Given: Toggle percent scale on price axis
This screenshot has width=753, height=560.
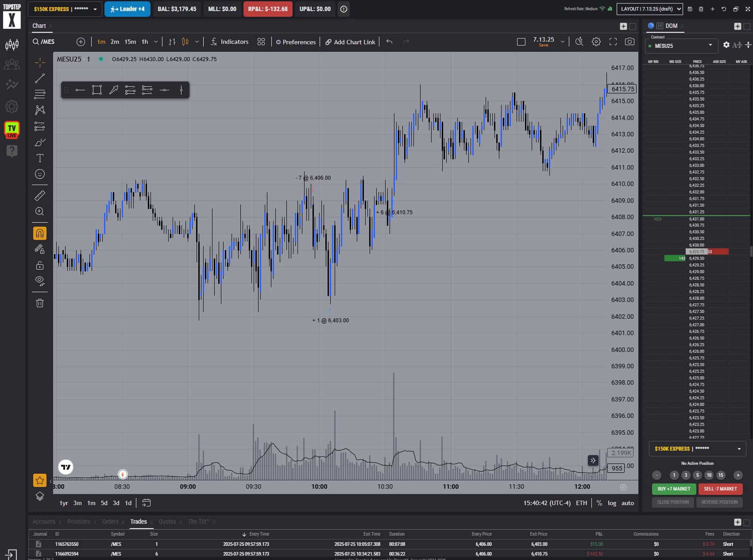Looking at the screenshot, I should (599, 503).
